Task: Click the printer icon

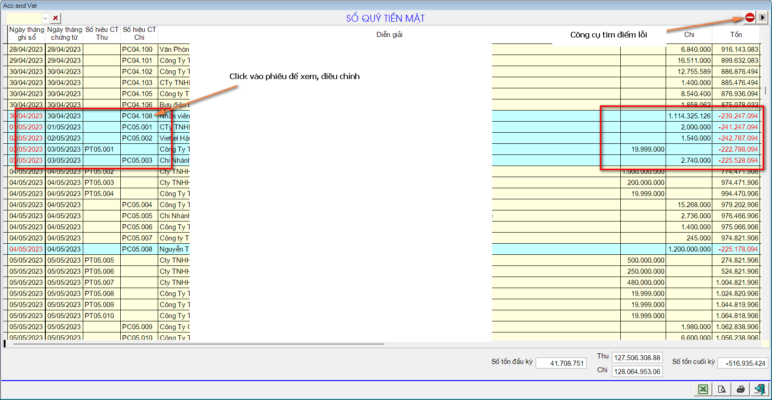Action: tap(740, 389)
